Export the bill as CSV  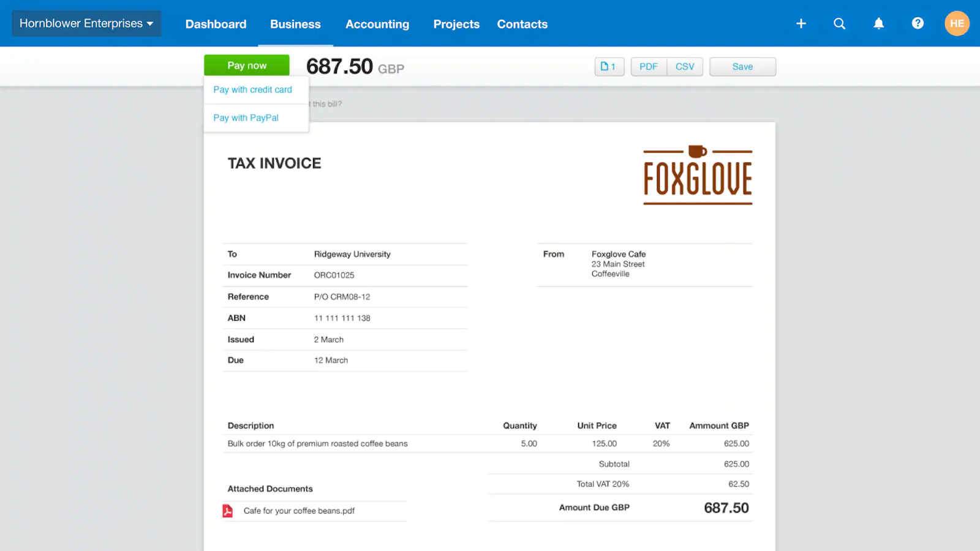(x=685, y=66)
